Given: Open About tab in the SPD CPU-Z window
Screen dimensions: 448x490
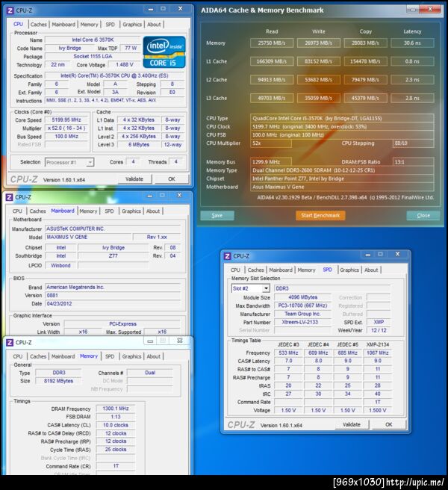Looking at the screenshot, I should coord(371,270).
